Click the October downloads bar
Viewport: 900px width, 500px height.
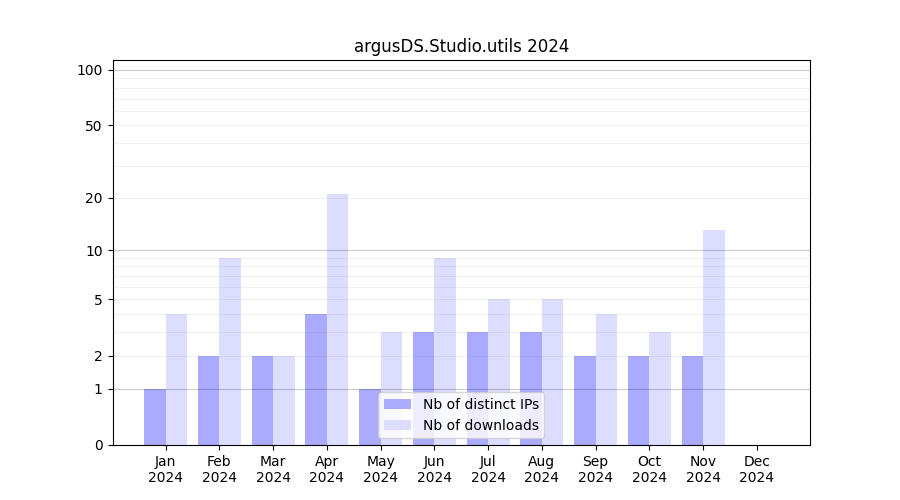(x=660, y=388)
